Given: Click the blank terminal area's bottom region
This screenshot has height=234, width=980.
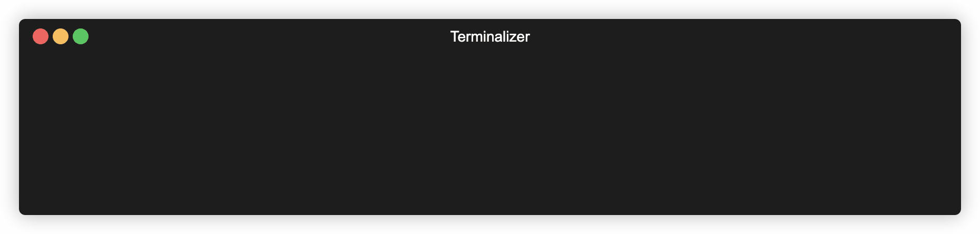Looking at the screenshot, I should click(490, 195).
